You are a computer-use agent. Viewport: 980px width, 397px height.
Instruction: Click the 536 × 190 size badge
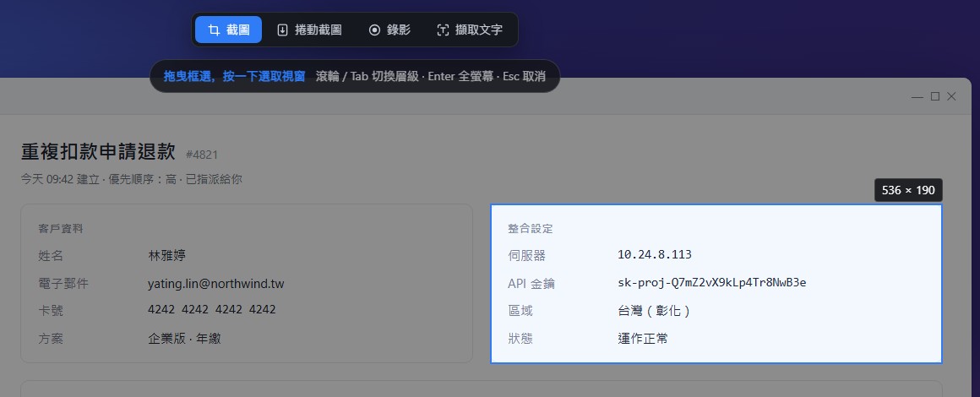point(908,190)
